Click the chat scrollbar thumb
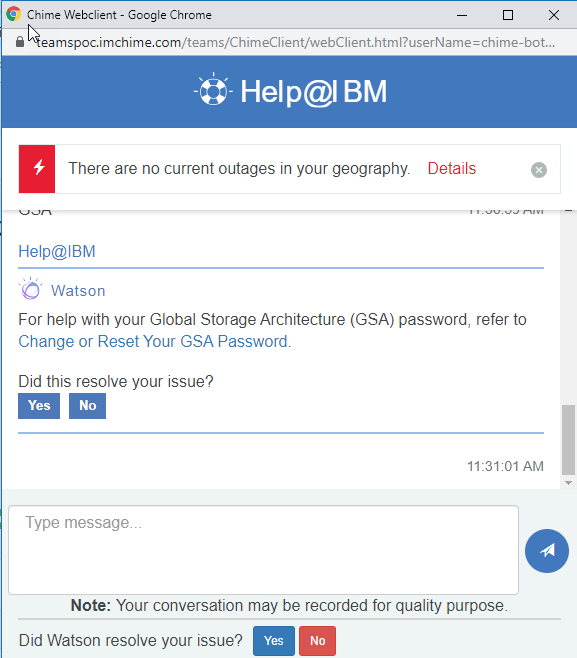 point(568,439)
